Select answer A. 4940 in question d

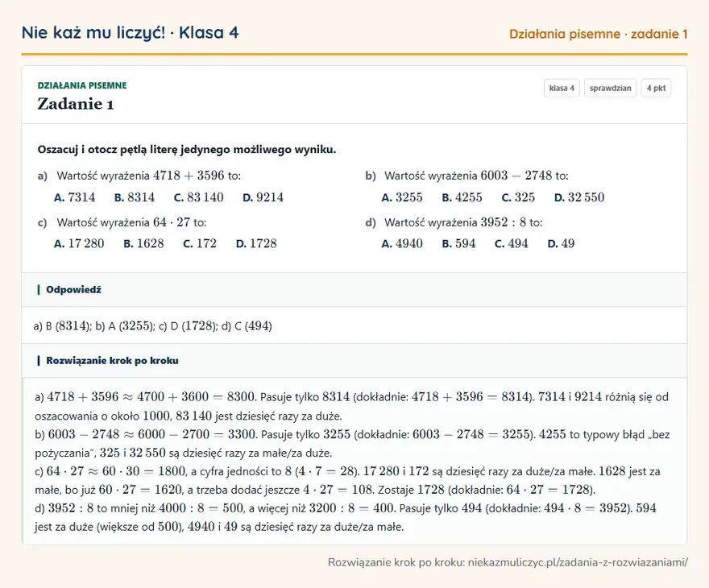click(x=402, y=243)
